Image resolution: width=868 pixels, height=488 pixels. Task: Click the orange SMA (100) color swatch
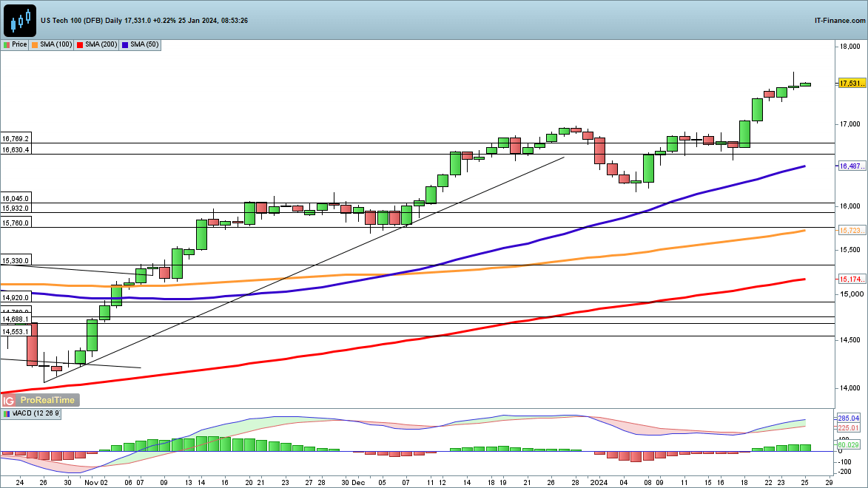tap(35, 44)
